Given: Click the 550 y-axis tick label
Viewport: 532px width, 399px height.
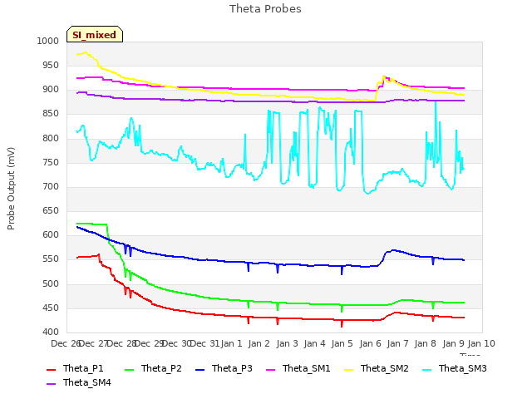Looking at the screenshot, I should [51, 259].
